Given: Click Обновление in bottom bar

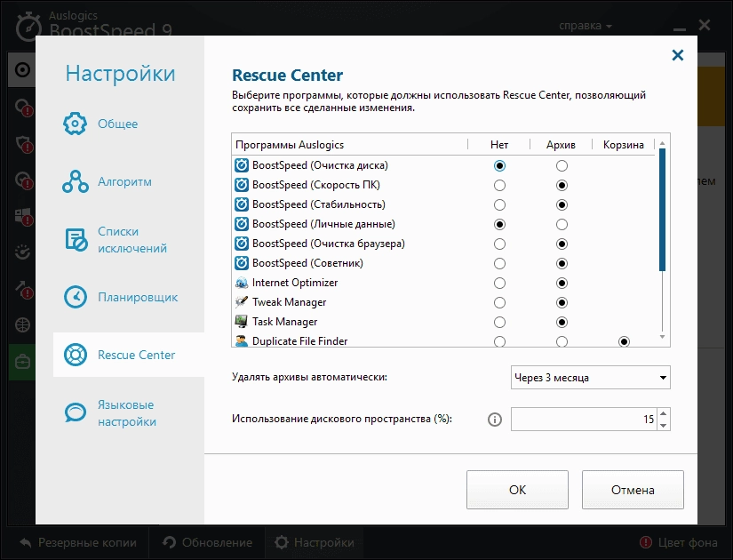Looking at the screenshot, I should 207,543.
